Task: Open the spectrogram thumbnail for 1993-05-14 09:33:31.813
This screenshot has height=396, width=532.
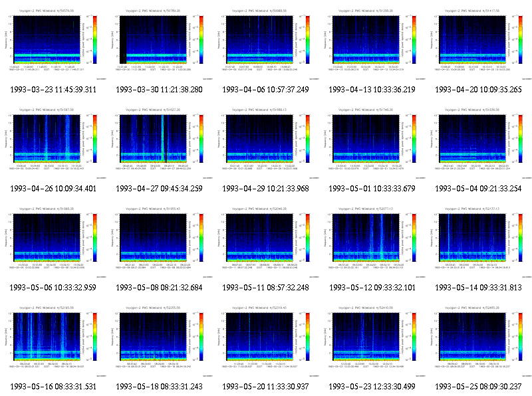Action: point(479,242)
